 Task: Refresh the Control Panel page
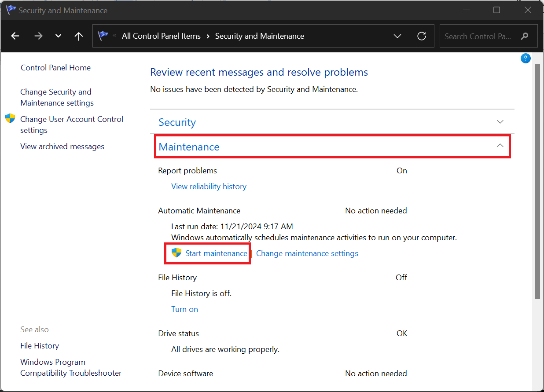coord(422,36)
